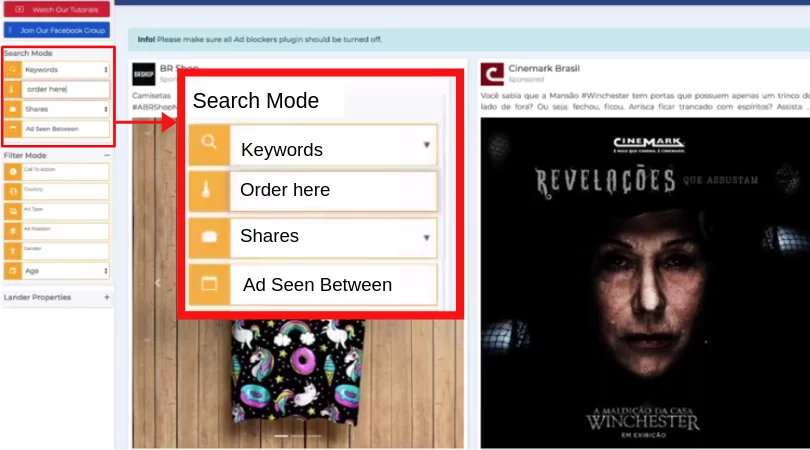This screenshot has width=810, height=450.
Task: Select the Ad Type filter field
Action: tap(66, 211)
